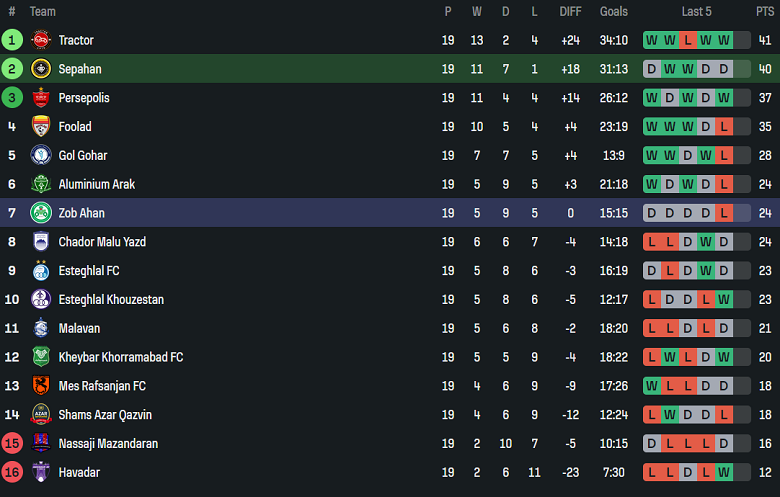Image resolution: width=780 pixels, height=497 pixels.
Task: Click the Sepahan club logo
Action: [x=41, y=69]
